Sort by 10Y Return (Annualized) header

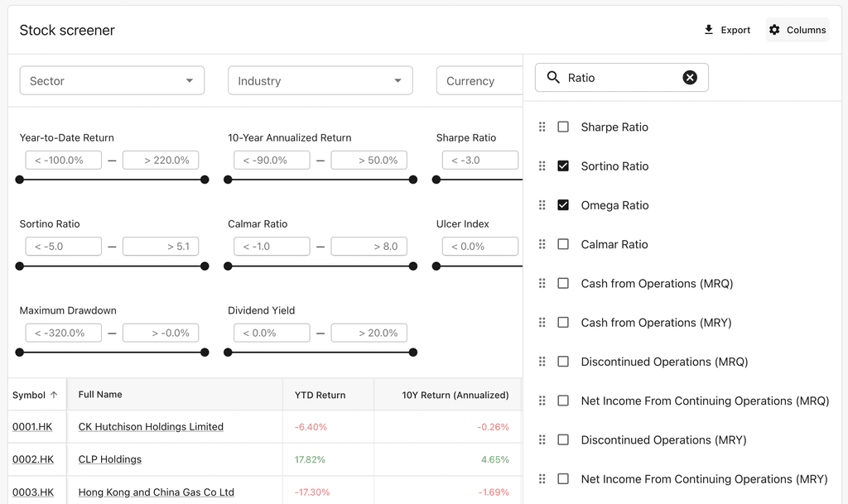click(455, 395)
